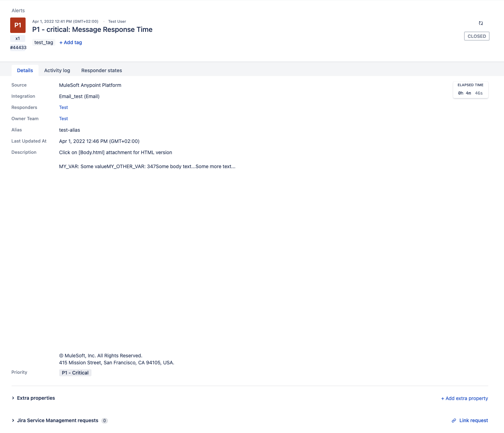
Task: Click the Jira requests count badge 0
Action: point(104,421)
